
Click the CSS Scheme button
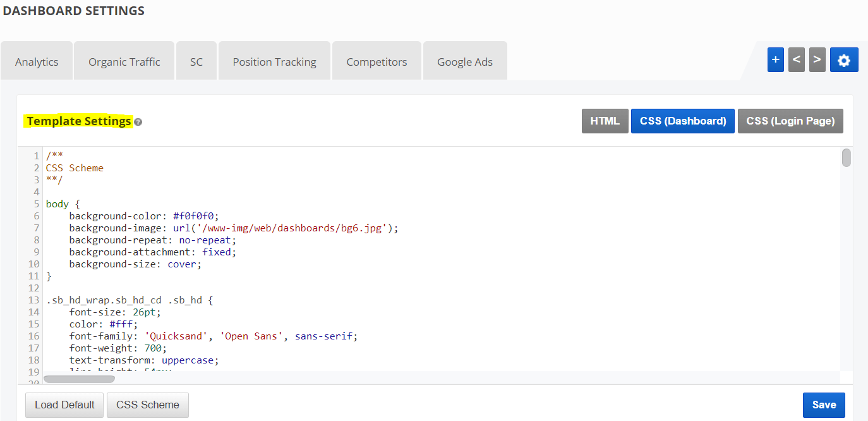[x=147, y=405]
